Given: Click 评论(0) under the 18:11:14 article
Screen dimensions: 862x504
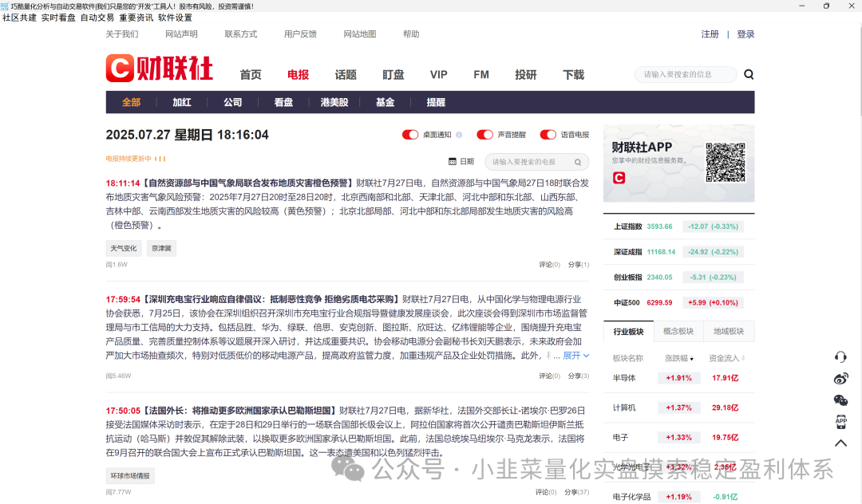Looking at the screenshot, I should click(x=550, y=265).
